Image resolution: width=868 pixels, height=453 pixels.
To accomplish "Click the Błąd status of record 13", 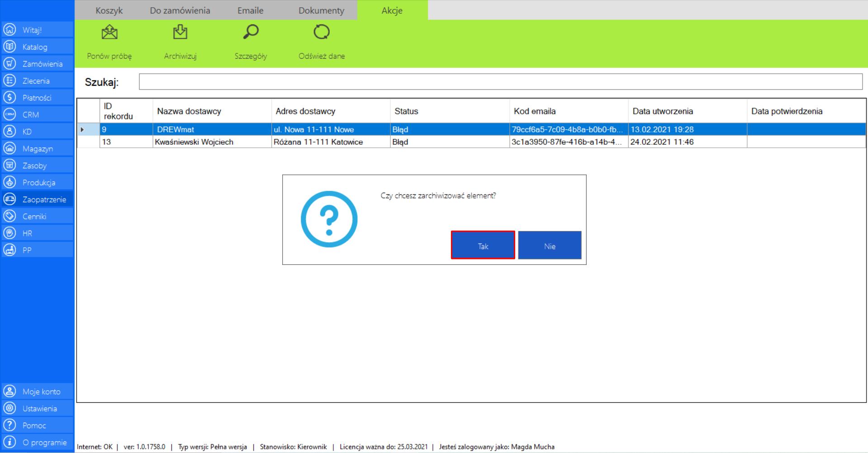I will 450,142.
